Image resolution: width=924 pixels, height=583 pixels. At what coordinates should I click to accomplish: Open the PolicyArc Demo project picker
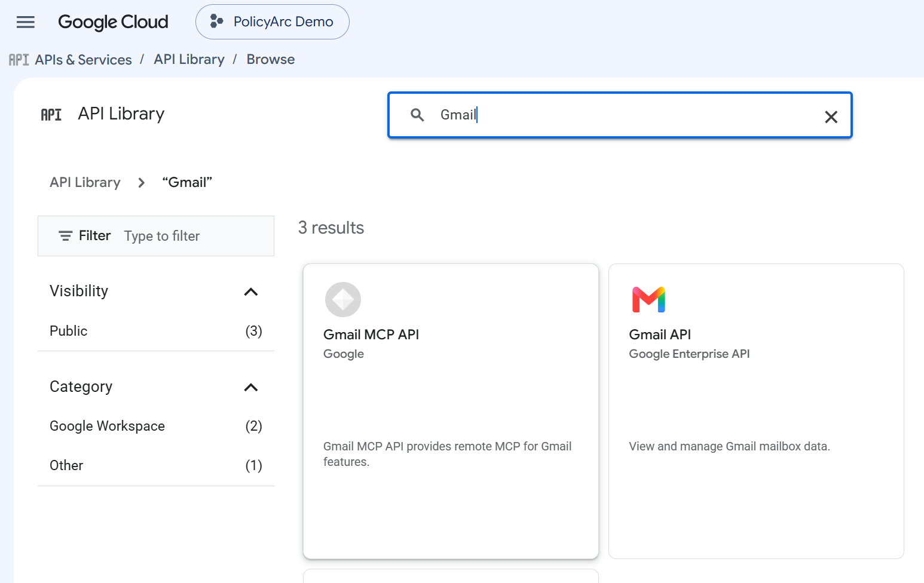point(273,22)
